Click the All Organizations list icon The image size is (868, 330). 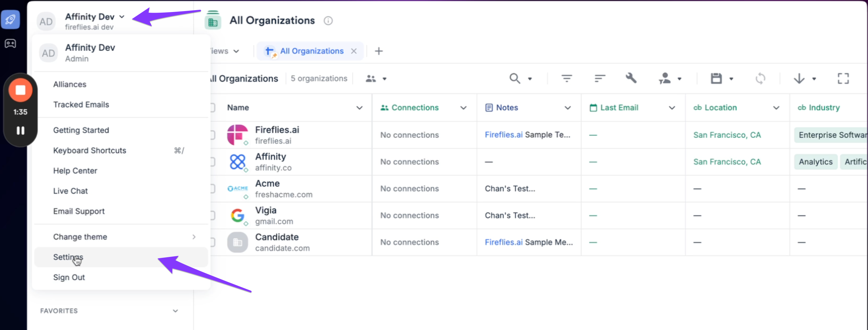point(212,20)
